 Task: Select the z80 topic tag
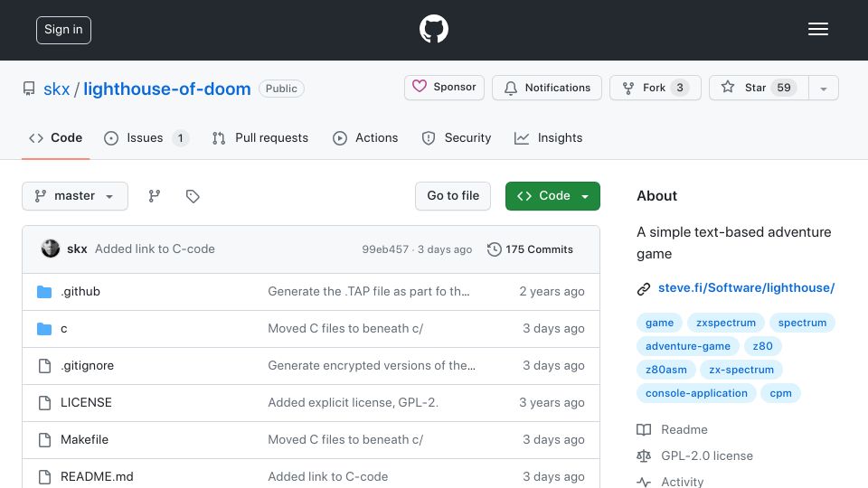[762, 346]
